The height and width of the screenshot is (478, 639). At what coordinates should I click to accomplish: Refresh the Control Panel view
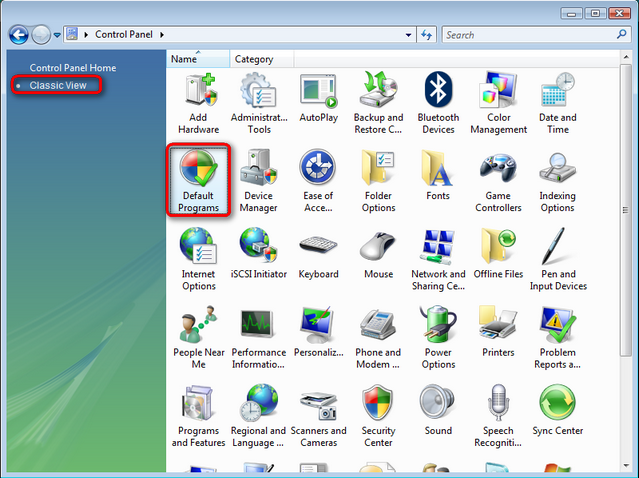pos(427,35)
